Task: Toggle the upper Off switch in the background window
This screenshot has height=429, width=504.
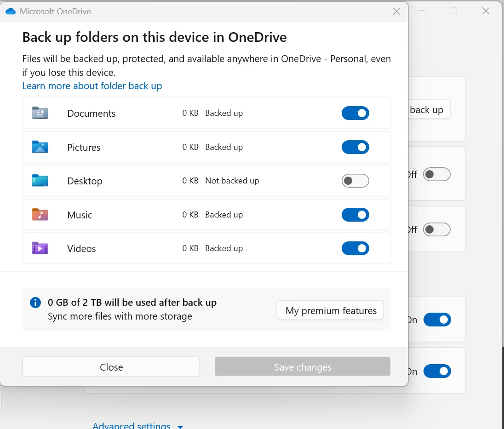Action: (x=437, y=174)
